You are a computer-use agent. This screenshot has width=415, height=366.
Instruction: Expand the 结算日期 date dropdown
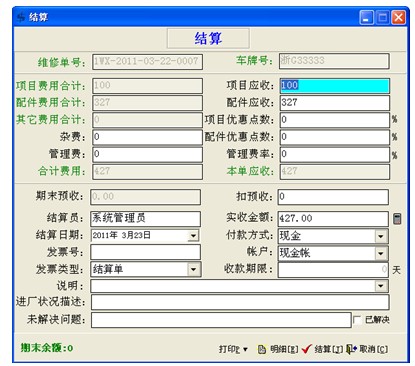pyautogui.click(x=193, y=236)
